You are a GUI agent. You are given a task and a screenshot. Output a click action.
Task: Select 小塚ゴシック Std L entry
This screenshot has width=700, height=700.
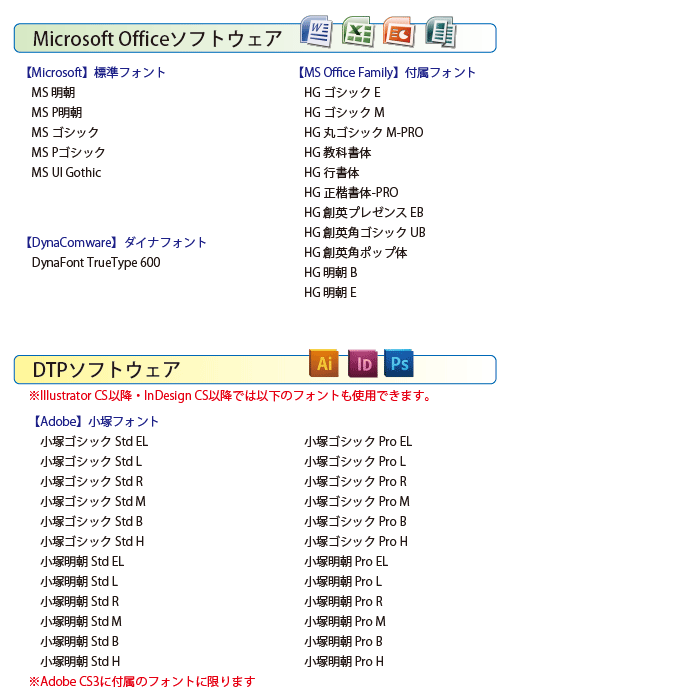[x=91, y=462]
